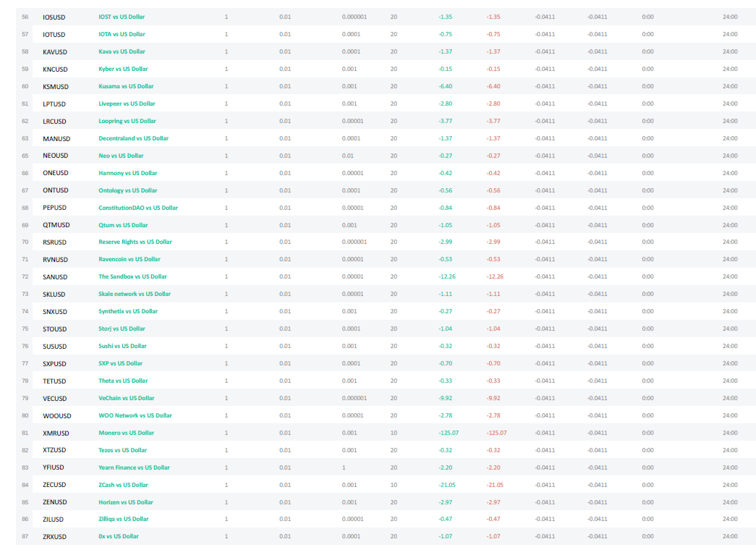Click the red -125.07 swap value
Screen dimensions: 756x560
click(x=496, y=433)
